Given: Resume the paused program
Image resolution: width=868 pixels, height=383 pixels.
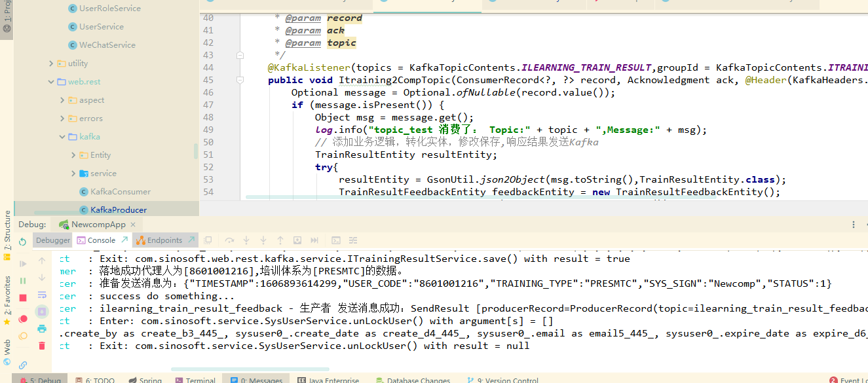Looking at the screenshot, I should [23, 263].
